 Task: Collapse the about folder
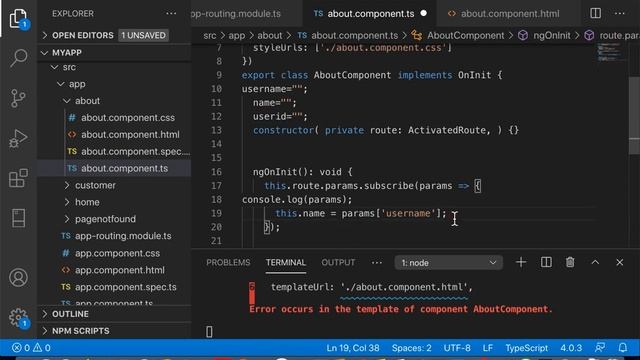pyautogui.click(x=114, y=101)
